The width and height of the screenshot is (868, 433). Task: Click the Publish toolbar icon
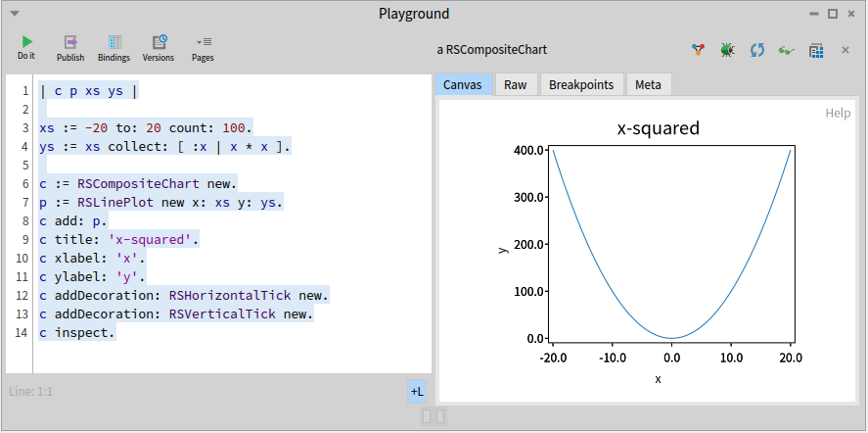coord(70,49)
